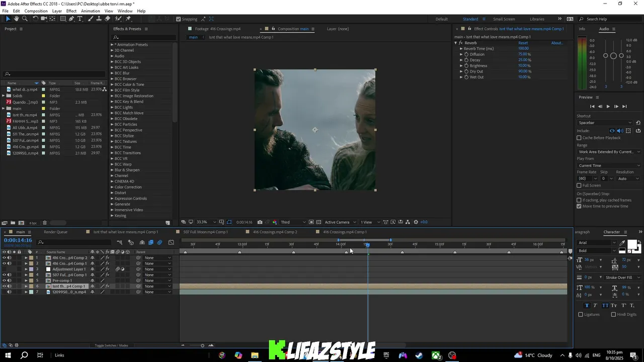
Task: Toggle the transparency grid icon in viewer
Action: pyautogui.click(x=318, y=222)
